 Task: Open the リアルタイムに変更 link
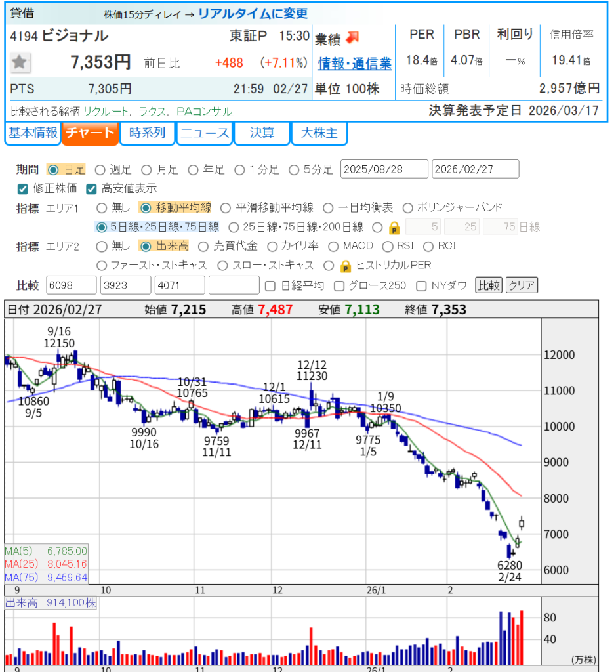click(x=253, y=14)
